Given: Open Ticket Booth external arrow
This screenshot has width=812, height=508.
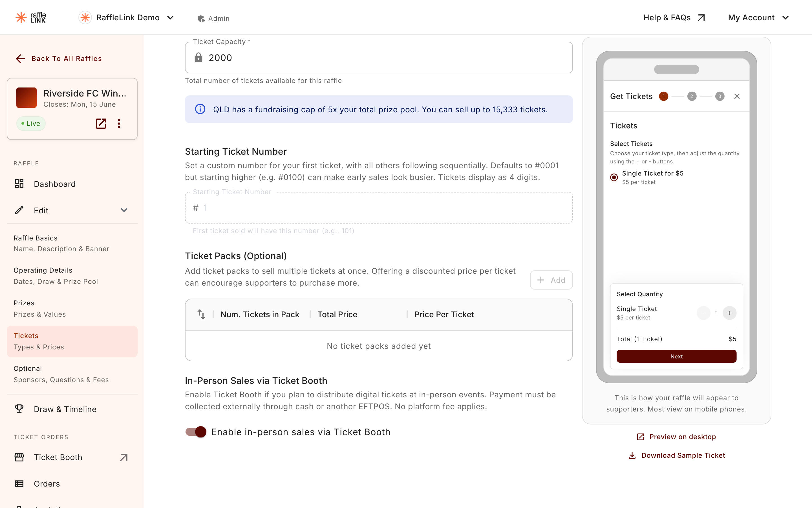Looking at the screenshot, I should 124,457.
